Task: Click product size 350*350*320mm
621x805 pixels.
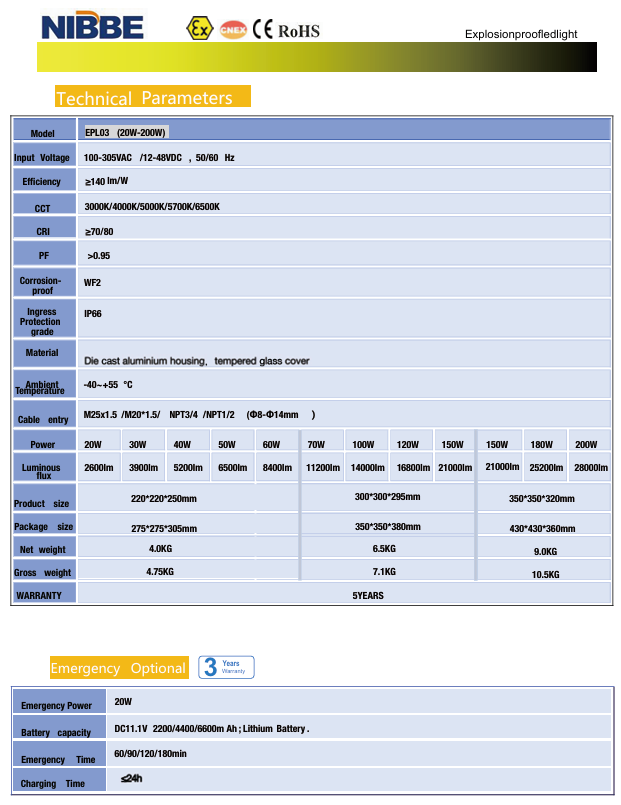Action: click(x=542, y=499)
